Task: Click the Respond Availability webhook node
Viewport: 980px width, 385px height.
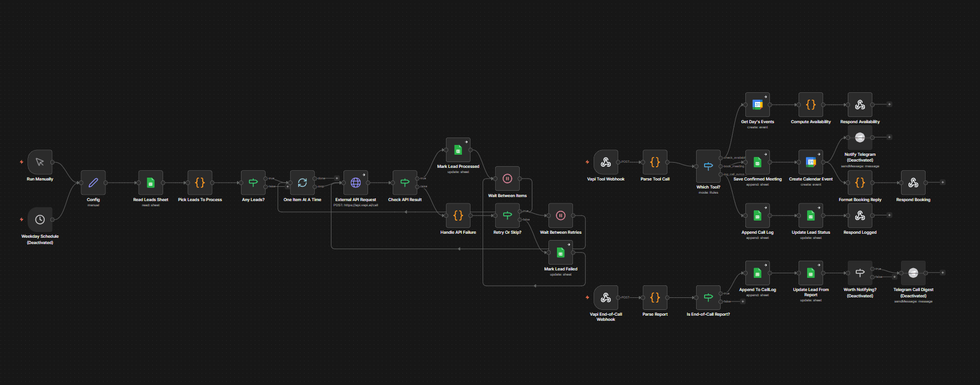Action: [860, 105]
